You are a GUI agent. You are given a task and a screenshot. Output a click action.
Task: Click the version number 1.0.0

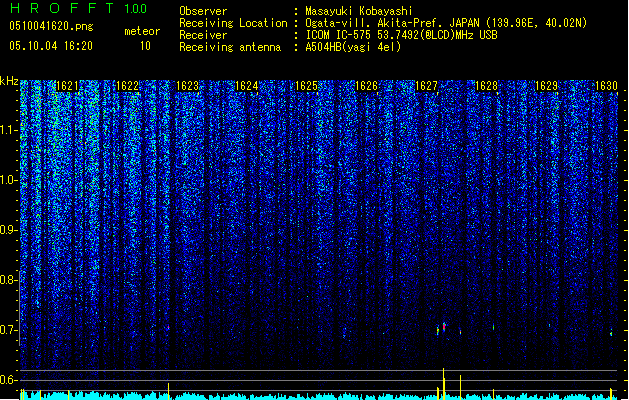click(135, 8)
